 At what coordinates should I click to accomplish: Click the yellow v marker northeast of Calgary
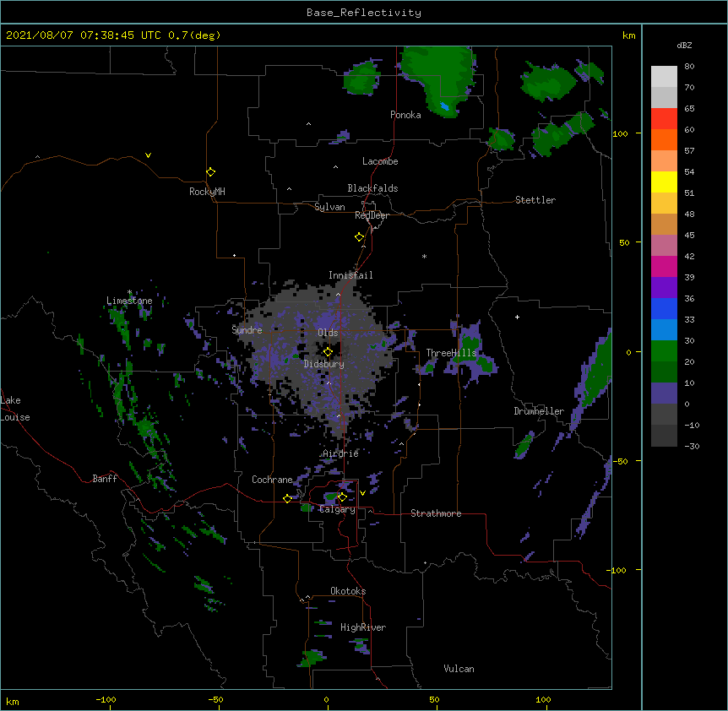tap(362, 493)
